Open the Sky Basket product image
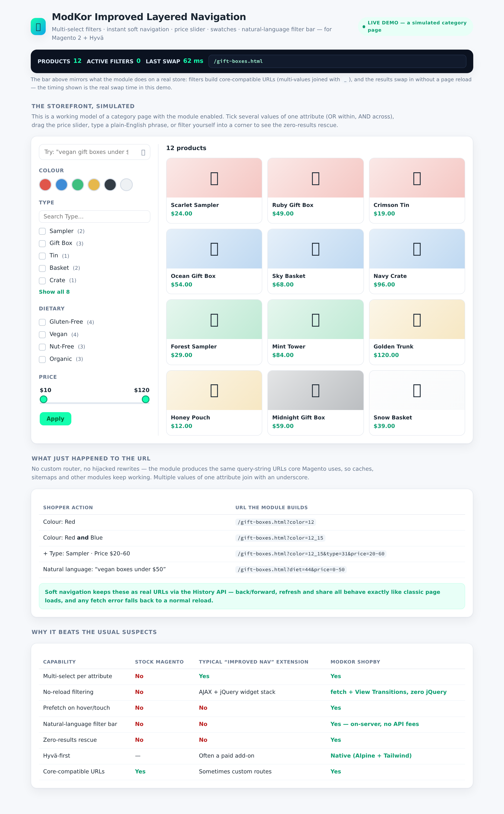 click(x=315, y=249)
